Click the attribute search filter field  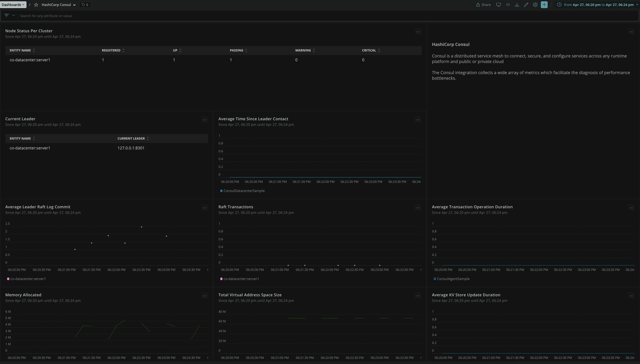click(46, 16)
